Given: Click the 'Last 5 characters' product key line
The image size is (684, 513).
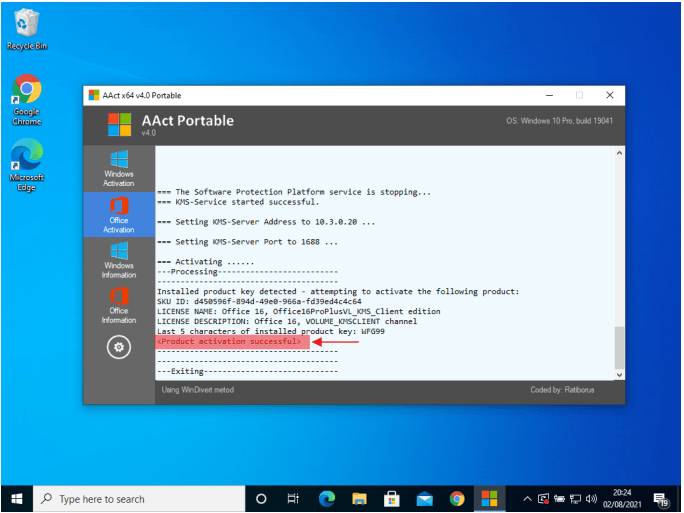Looking at the screenshot, I should pos(271,332).
